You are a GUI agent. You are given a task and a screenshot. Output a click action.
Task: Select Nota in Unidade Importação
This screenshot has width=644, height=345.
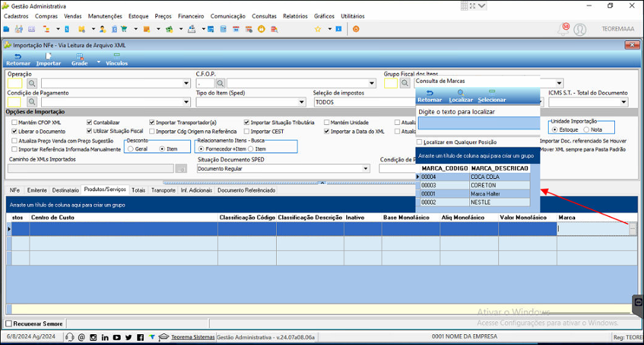click(x=587, y=130)
